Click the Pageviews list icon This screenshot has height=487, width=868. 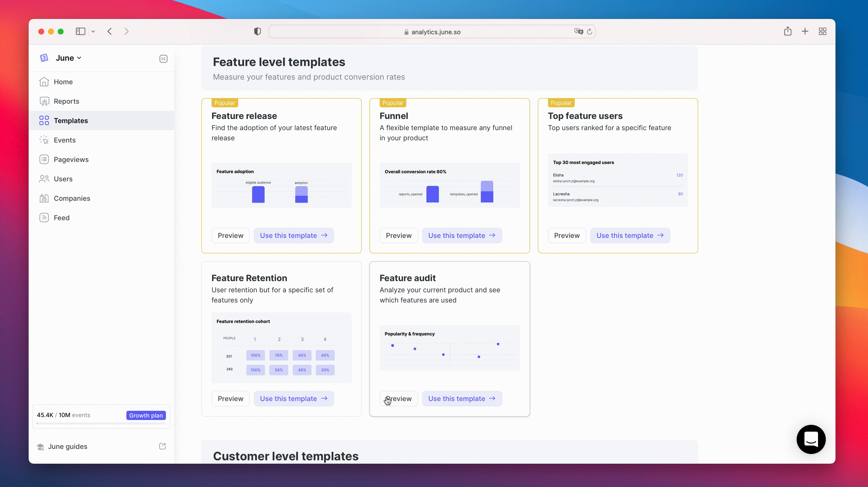(44, 159)
